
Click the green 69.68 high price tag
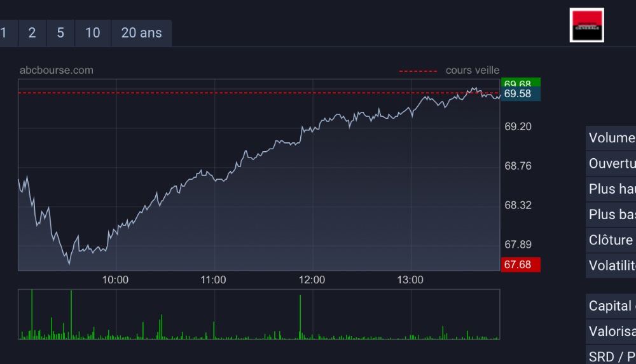[520, 83]
